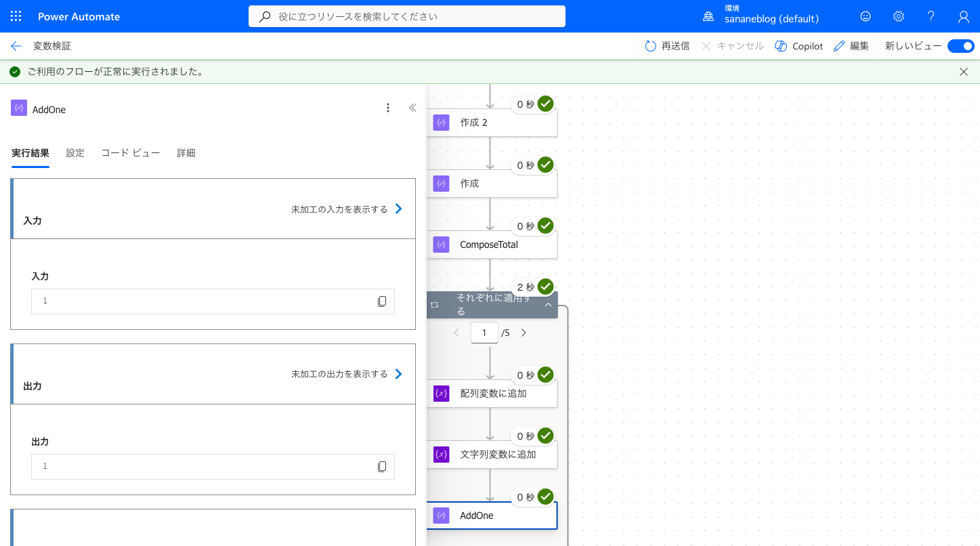980x546 pixels.
Task: Open the settings gear icon
Action: pos(899,16)
